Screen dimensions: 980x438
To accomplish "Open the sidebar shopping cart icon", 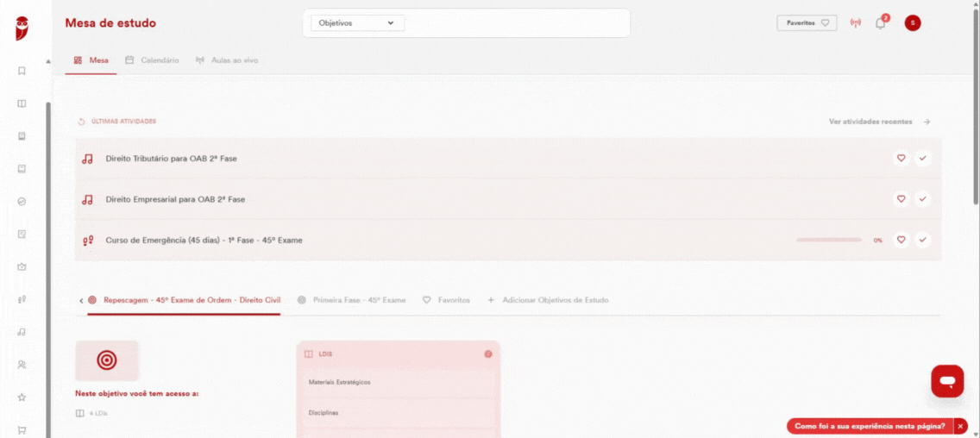I will (x=22, y=430).
